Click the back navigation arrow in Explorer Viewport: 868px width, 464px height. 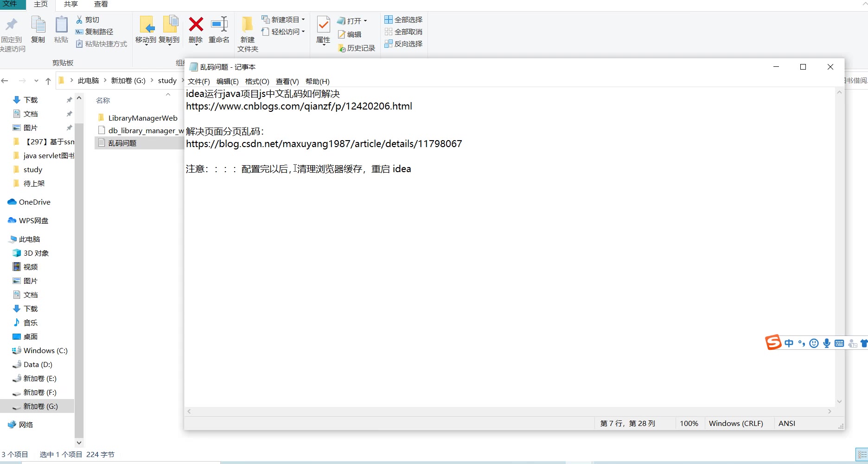pyautogui.click(x=5, y=81)
